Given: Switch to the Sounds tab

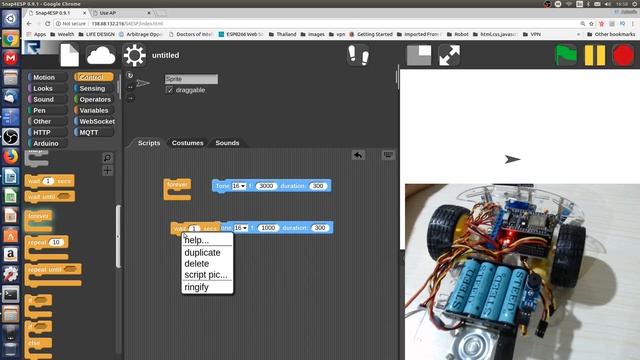Looking at the screenshot, I should point(227,143).
